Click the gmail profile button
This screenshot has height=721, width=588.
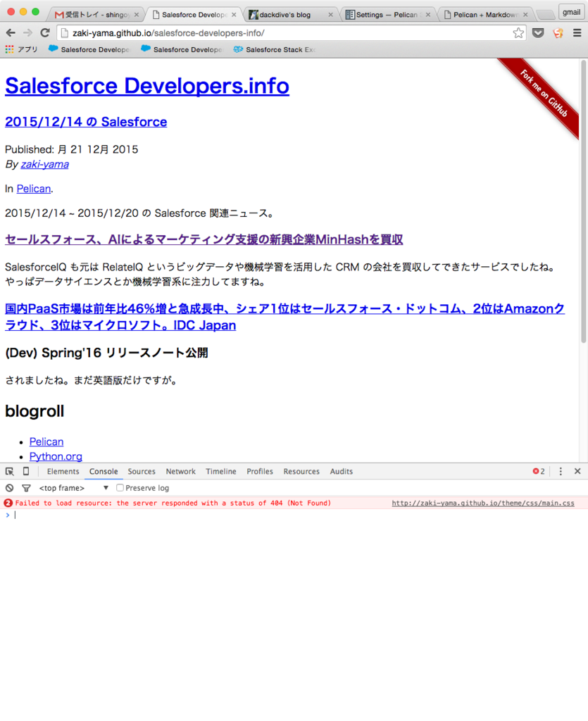[x=571, y=12]
